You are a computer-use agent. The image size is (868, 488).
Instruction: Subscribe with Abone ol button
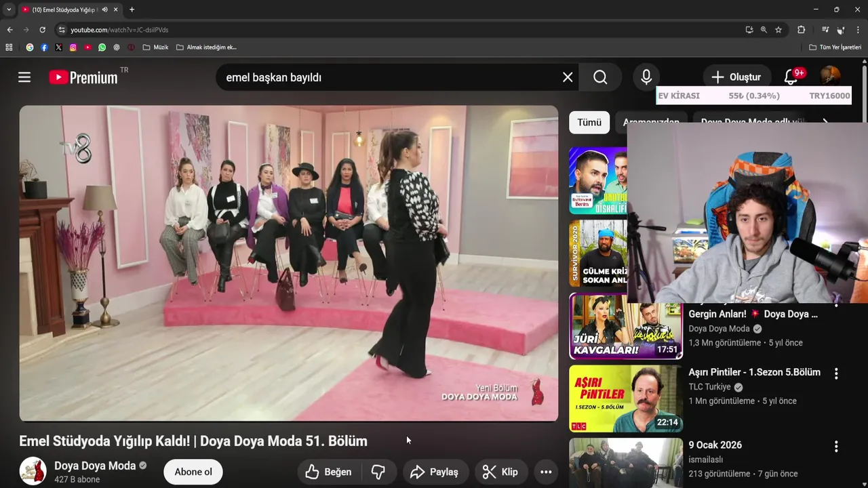(x=193, y=472)
